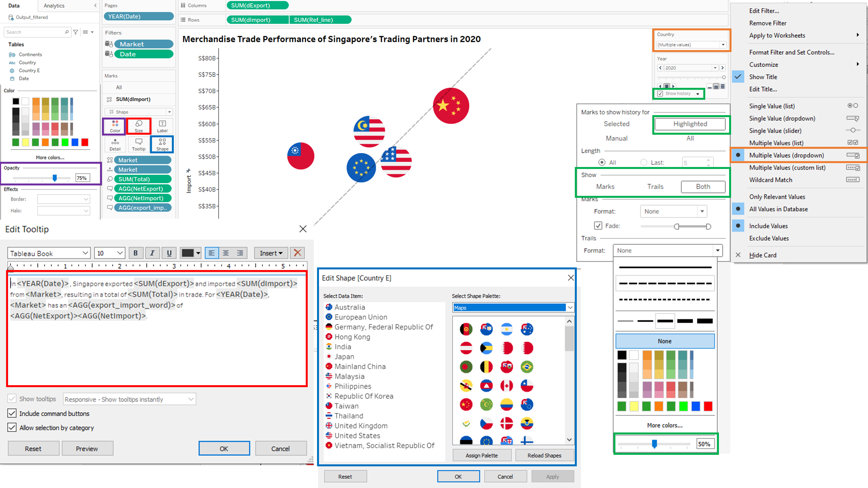The image size is (868, 488).
Task: Toggle the Show history checkbox
Action: click(x=660, y=94)
